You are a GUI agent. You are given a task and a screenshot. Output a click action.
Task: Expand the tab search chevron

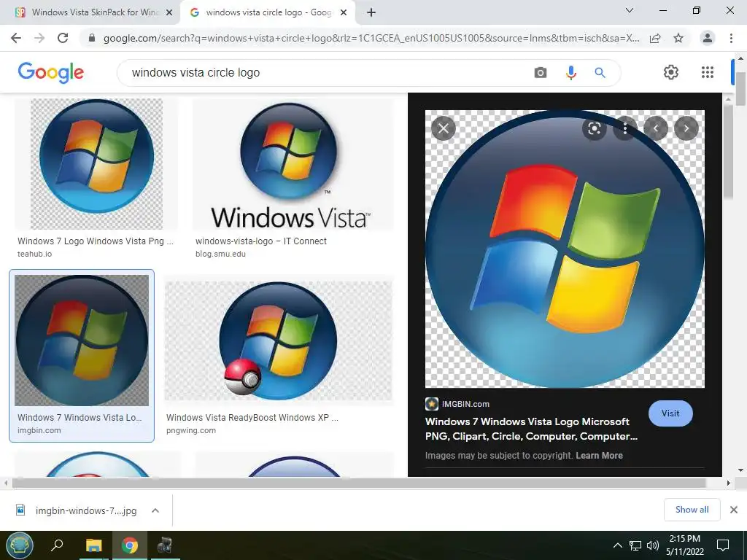pyautogui.click(x=629, y=10)
